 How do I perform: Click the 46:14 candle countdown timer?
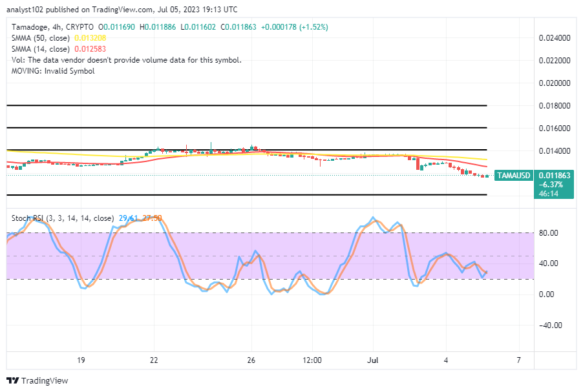(549, 194)
